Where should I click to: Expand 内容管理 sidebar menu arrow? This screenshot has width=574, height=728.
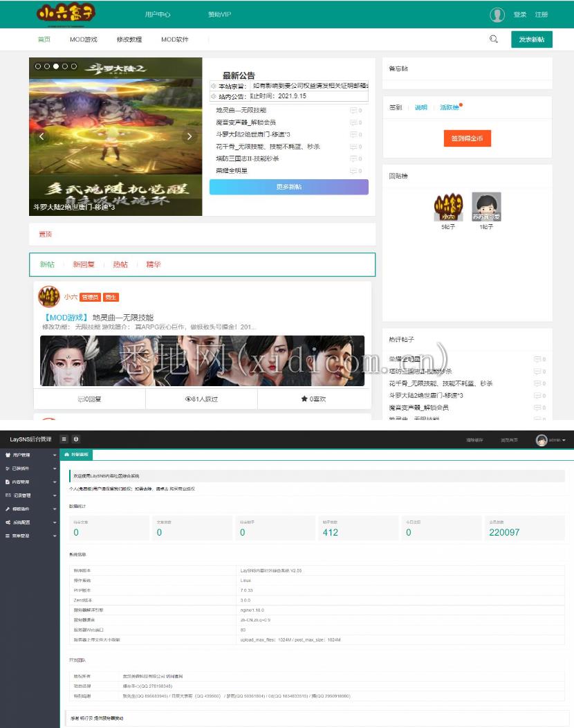(x=55, y=482)
